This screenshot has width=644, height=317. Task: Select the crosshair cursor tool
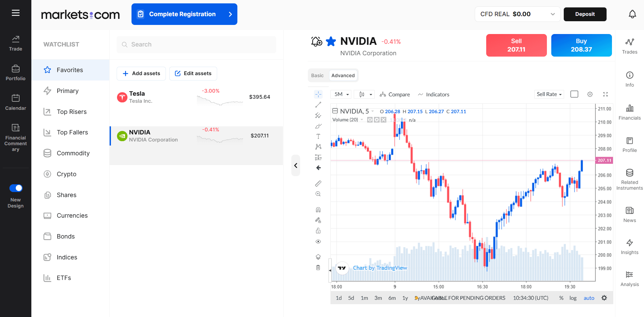(318, 94)
